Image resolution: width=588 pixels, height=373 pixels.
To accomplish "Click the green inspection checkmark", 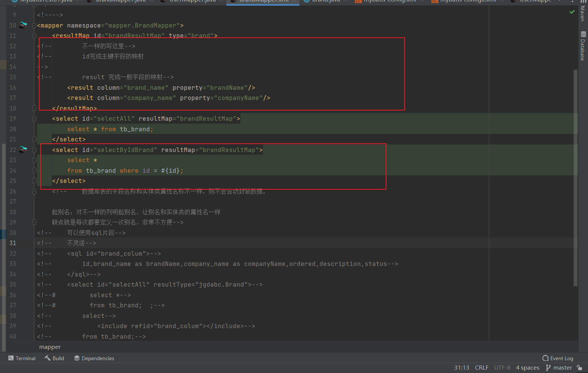I will pos(572,12).
